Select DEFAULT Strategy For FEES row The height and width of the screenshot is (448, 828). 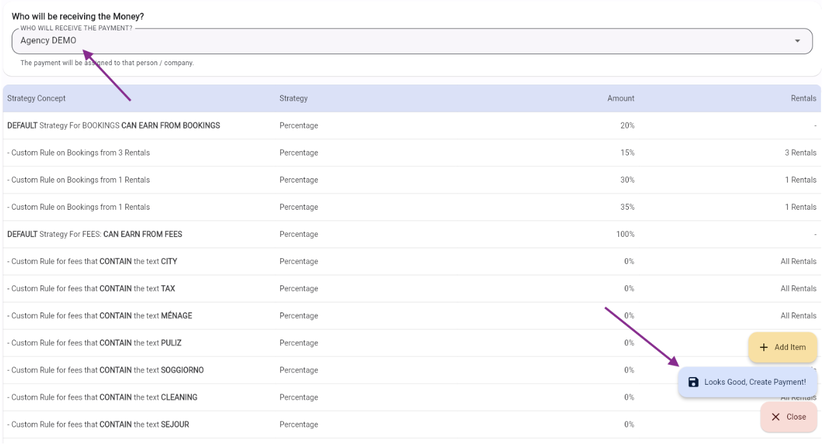[x=412, y=234]
